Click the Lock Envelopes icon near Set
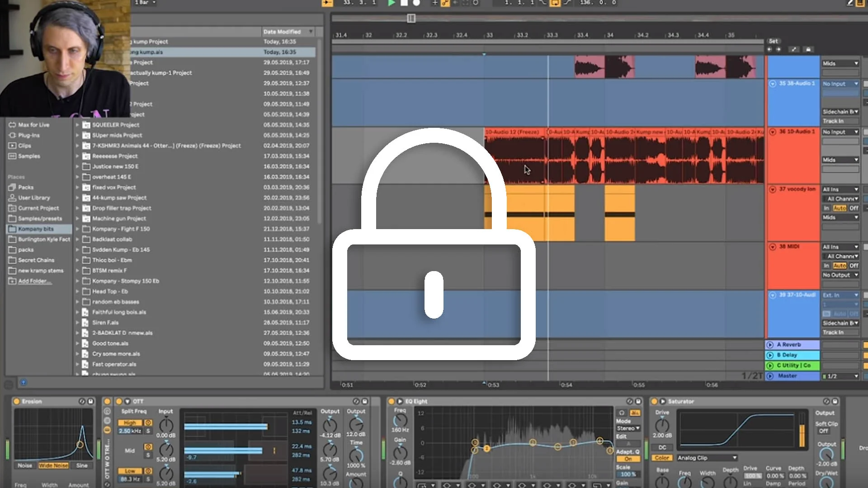This screenshot has width=868, height=488. coord(808,49)
